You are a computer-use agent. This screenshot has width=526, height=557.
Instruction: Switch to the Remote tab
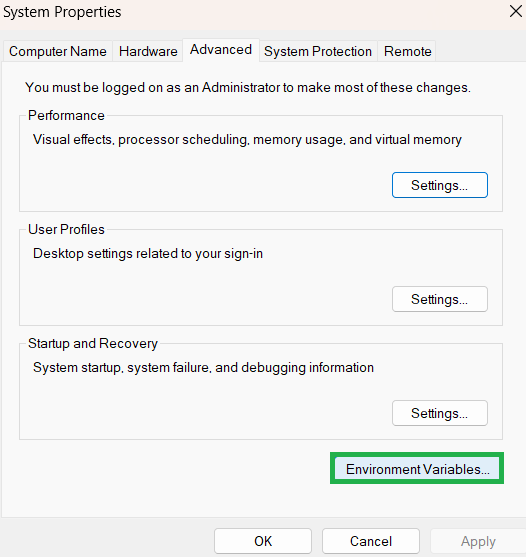coord(407,52)
